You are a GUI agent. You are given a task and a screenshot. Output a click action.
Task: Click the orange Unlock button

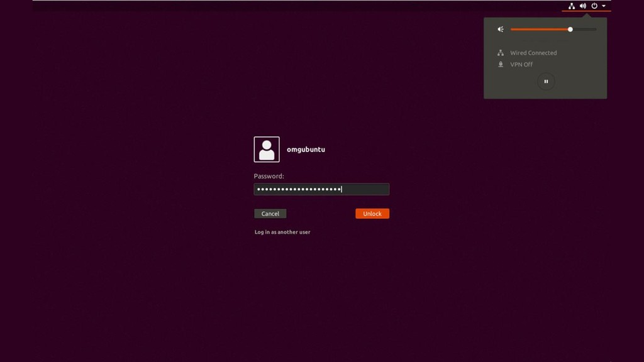click(x=372, y=214)
